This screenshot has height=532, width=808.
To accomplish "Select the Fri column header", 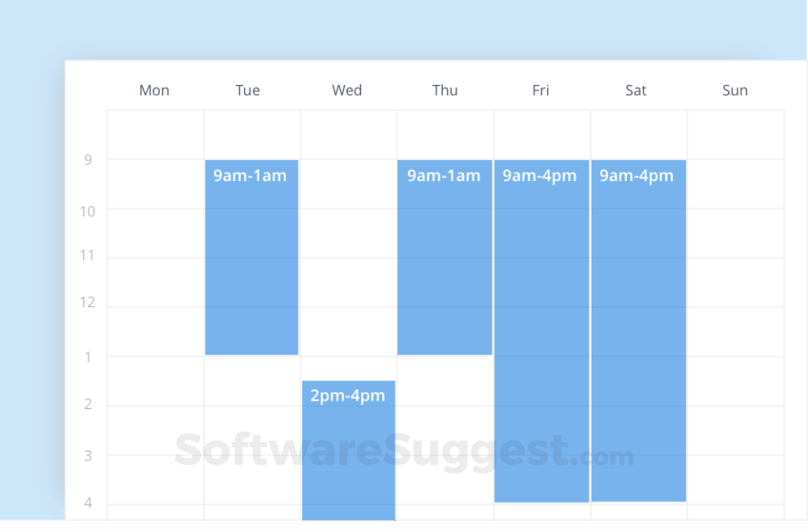I will pyautogui.click(x=540, y=90).
